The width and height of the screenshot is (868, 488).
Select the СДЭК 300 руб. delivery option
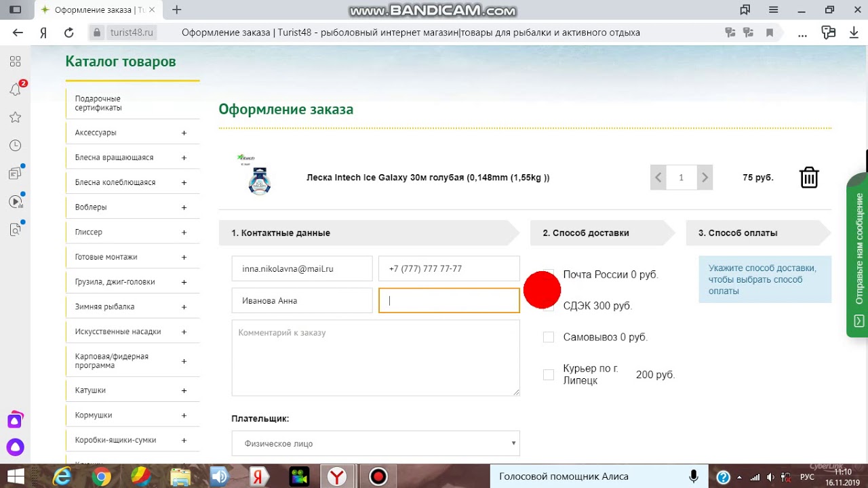click(x=549, y=306)
